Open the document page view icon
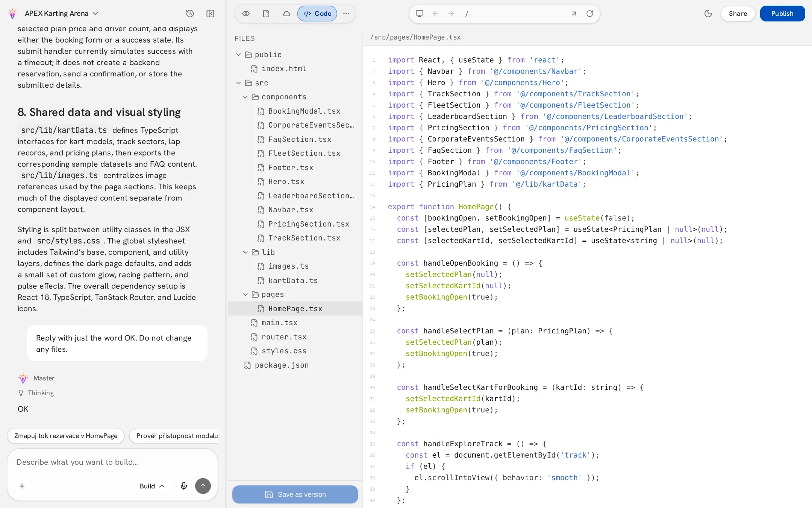 pos(266,14)
